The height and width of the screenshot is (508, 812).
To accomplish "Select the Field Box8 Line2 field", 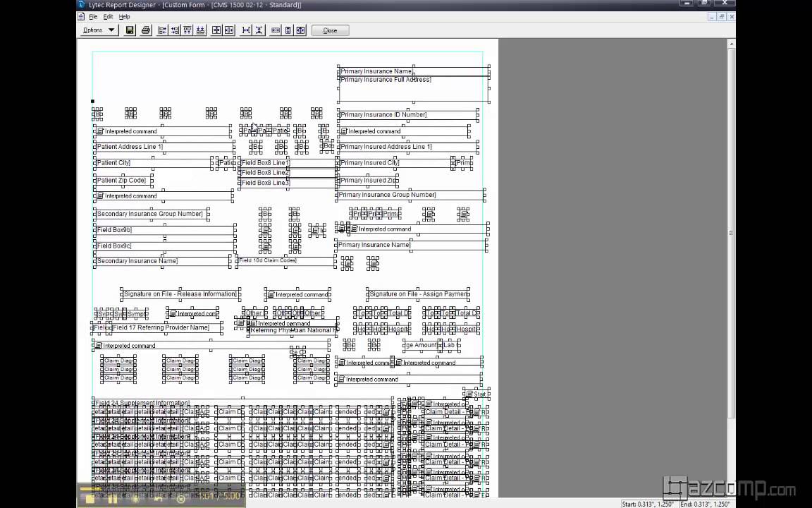I will pos(288,173).
